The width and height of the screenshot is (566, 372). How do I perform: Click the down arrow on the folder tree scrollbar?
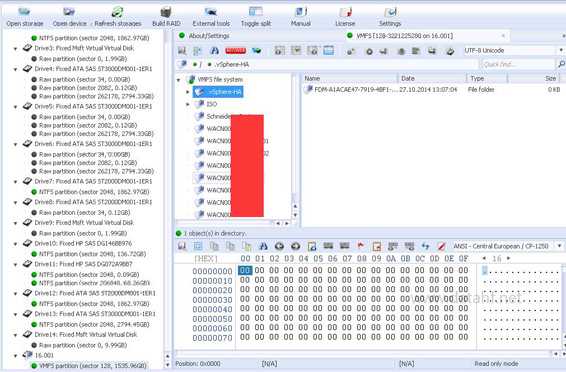click(295, 215)
